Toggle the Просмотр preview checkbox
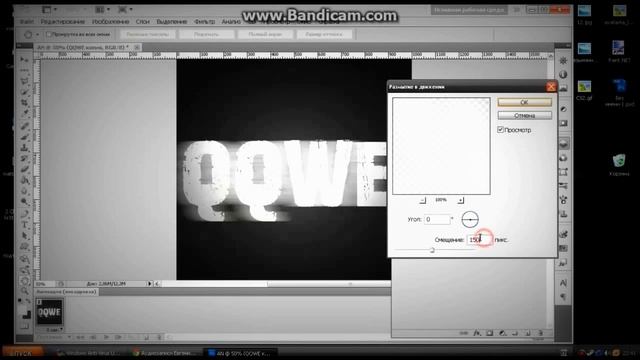640x360 pixels. pos(500,129)
